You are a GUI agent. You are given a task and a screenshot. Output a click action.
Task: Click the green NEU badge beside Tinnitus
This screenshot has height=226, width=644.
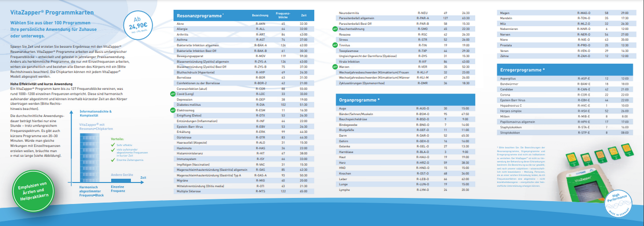pos(335,45)
